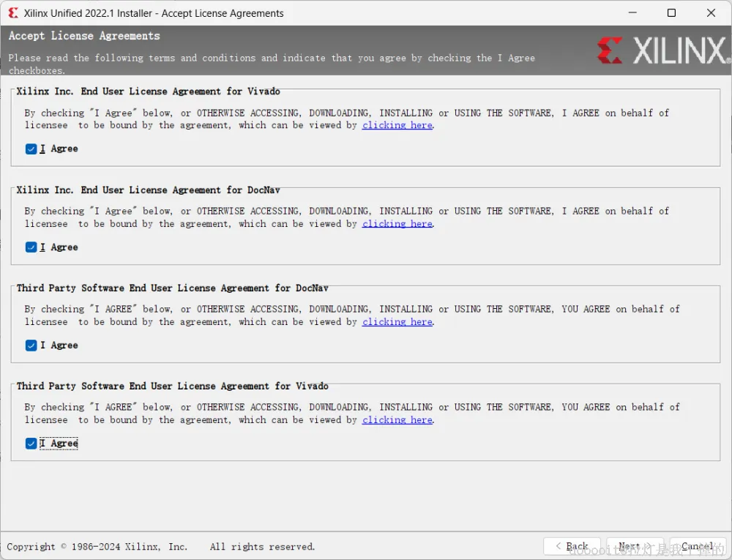732x560 pixels.
Task: Maximize the installer window
Action: pyautogui.click(x=671, y=12)
